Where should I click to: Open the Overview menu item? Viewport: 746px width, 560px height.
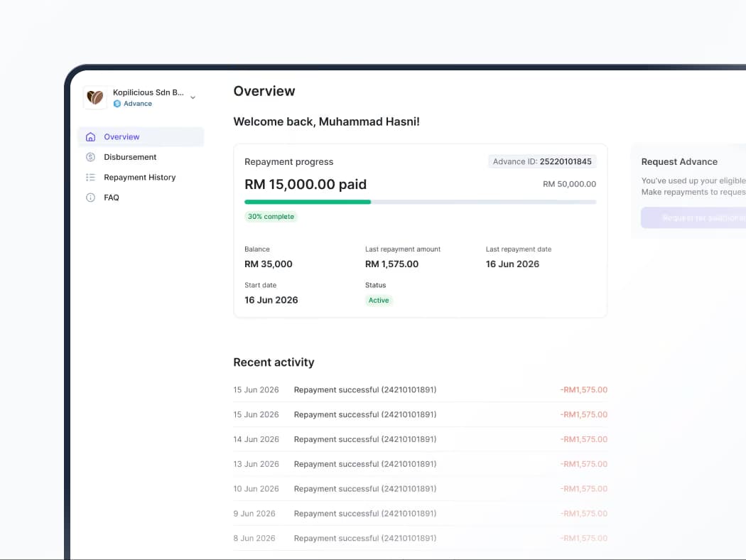tap(141, 137)
